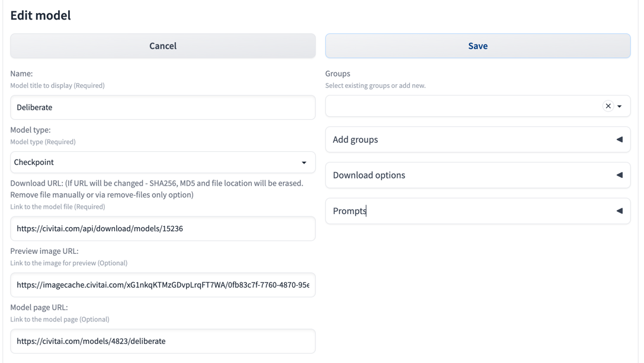Click the 'Model type:' label text
Viewport: 644px width, 363px height.
click(x=30, y=130)
